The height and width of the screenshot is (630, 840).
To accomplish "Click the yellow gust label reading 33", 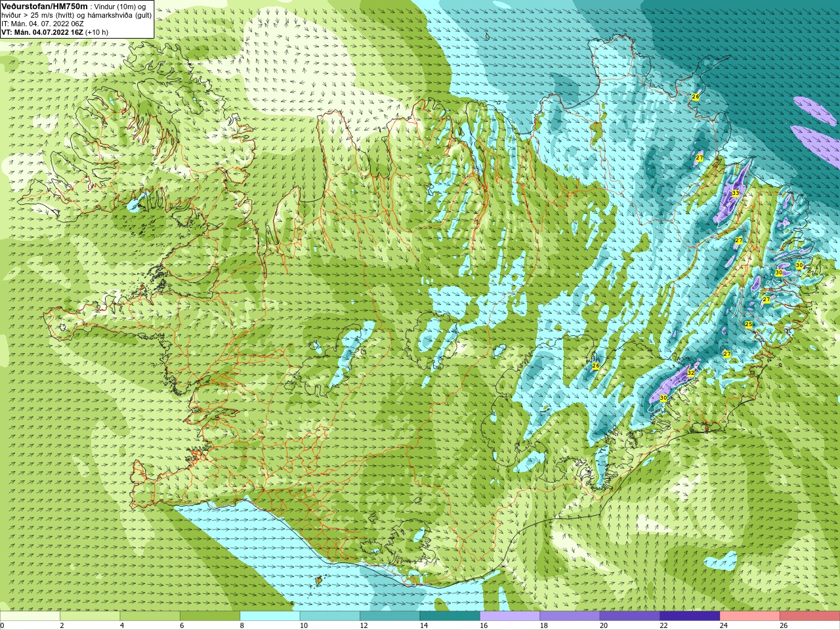I will coord(736,193).
